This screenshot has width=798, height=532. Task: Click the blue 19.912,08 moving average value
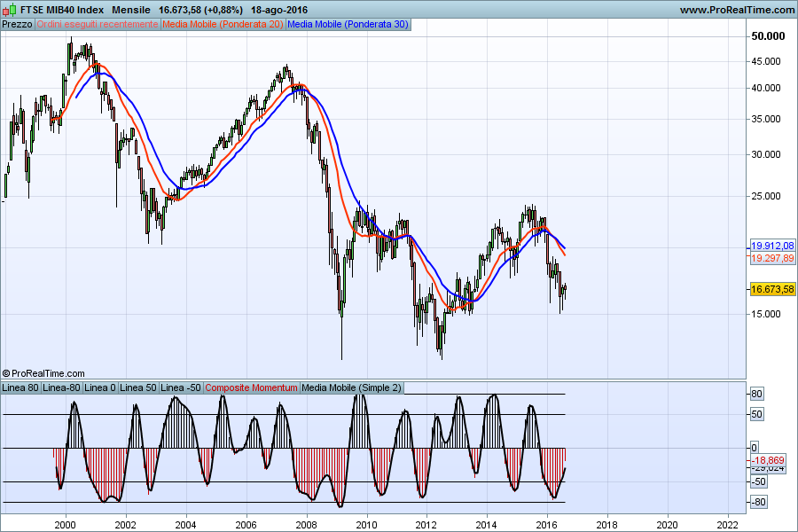pyautogui.click(x=772, y=246)
